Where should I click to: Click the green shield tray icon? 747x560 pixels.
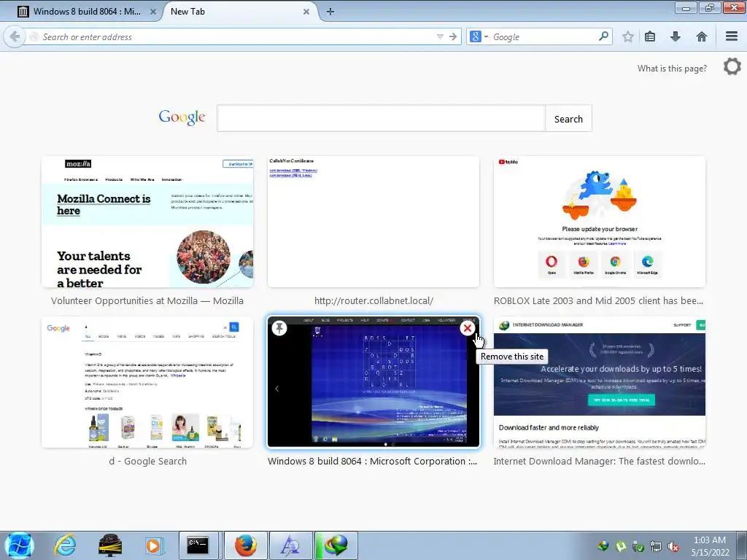click(638, 546)
